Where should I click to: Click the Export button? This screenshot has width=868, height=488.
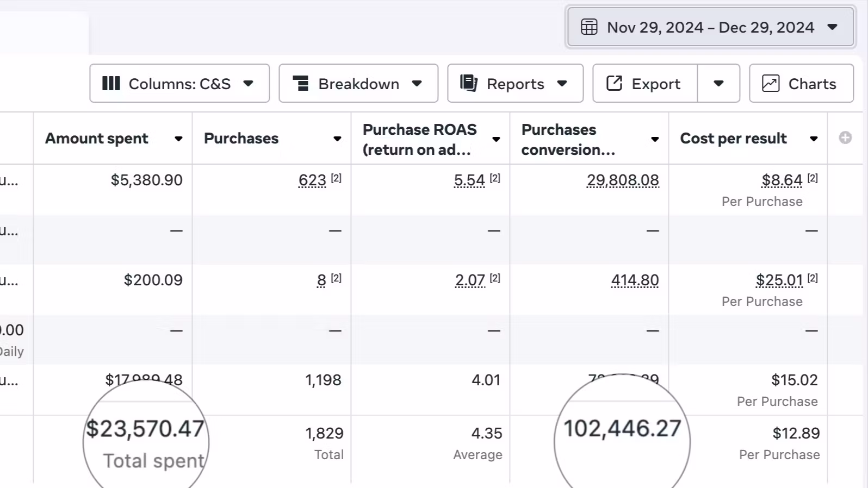point(645,84)
